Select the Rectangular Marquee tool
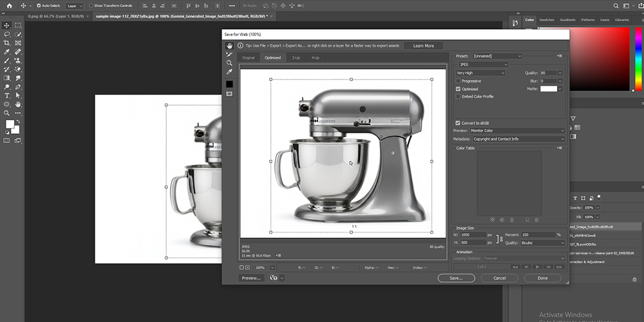This screenshot has height=322, width=644. pos(17,26)
